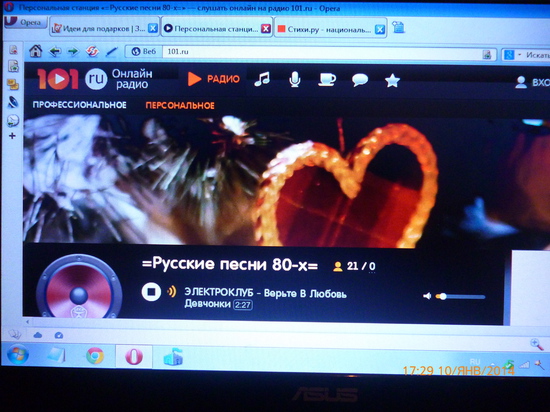Stop playback of ЭЛЕКТРОКЛУБ track

(151, 292)
